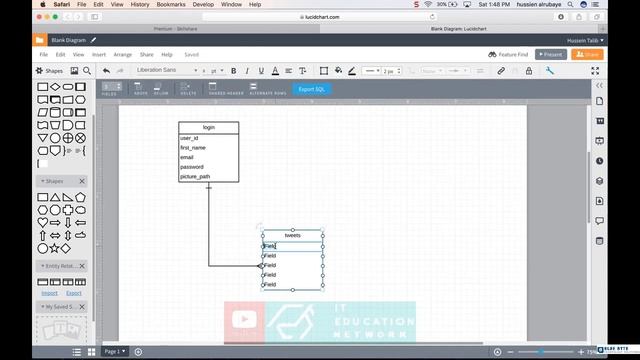Toggle underline formatting

(261, 71)
